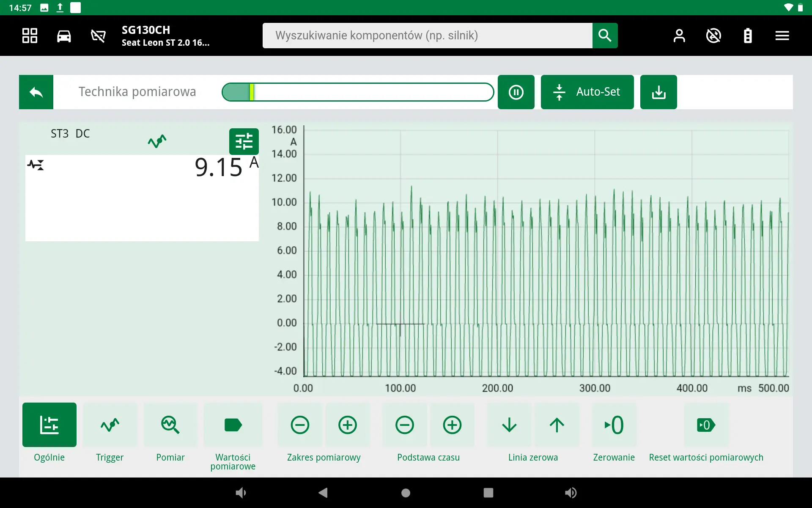Click the ST3 DC channel label
Screen dimensions: 812x508
click(x=70, y=134)
